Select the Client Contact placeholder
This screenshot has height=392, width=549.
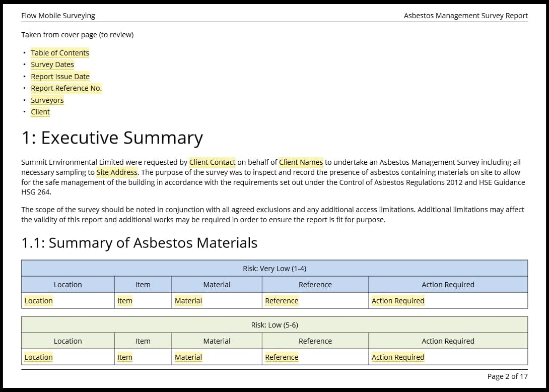(212, 162)
